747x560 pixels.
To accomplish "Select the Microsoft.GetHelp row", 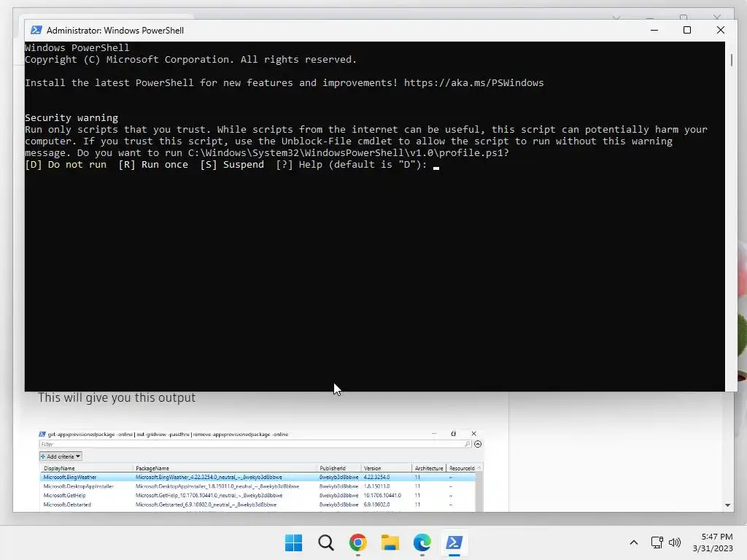I will tap(258, 495).
